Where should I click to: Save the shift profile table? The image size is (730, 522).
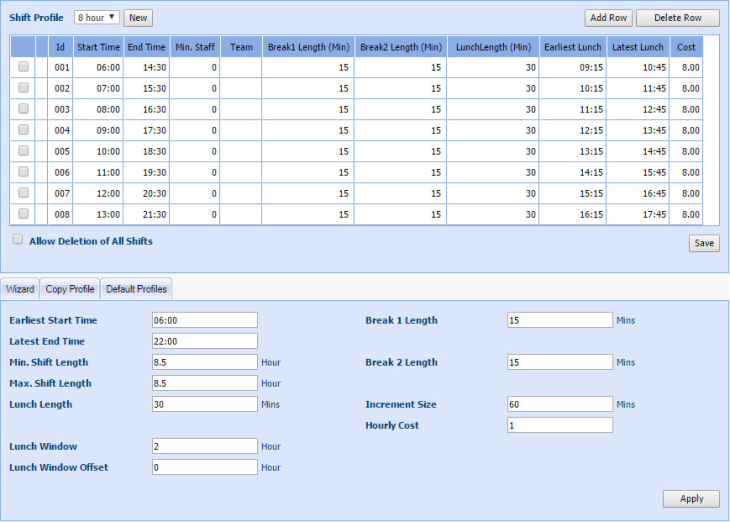pyautogui.click(x=703, y=243)
